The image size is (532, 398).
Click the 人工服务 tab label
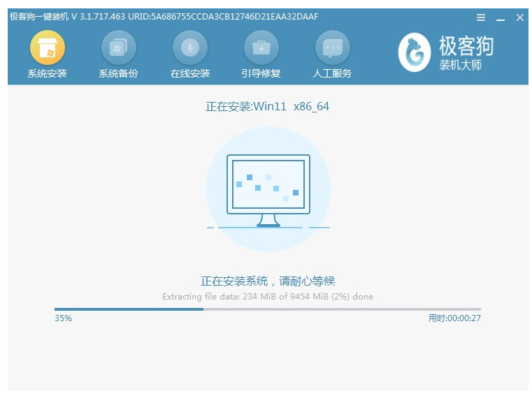[333, 73]
